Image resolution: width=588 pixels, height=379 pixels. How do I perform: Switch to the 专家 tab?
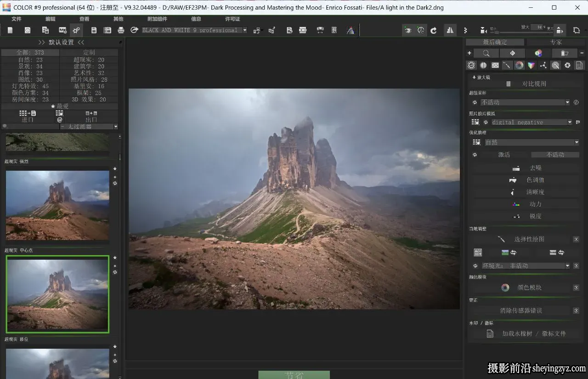556,42
